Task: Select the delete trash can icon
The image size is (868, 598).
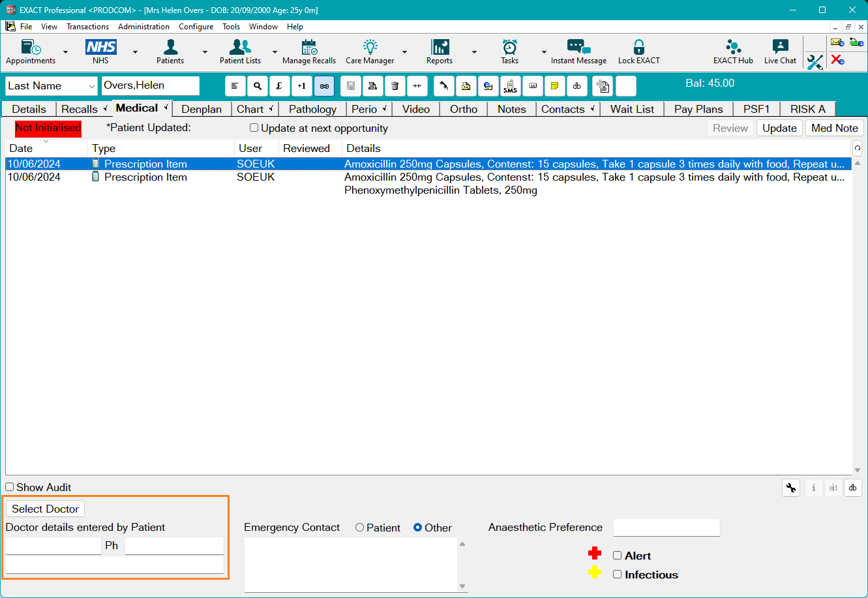Action: tap(395, 85)
